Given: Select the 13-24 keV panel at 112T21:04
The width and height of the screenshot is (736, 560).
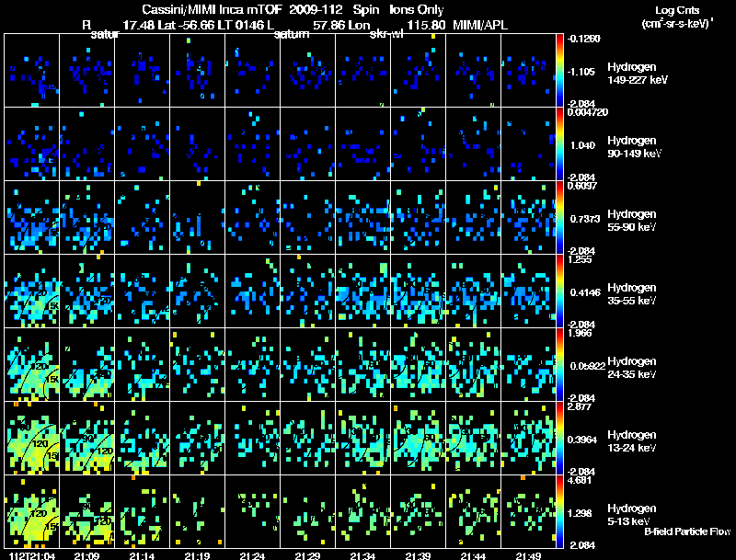Looking at the screenshot, I should coord(32,438).
